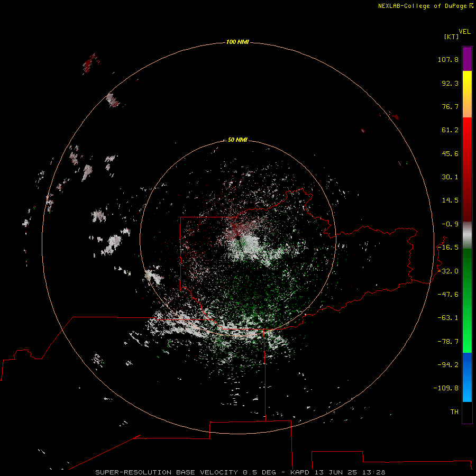Click the -32.0 velocity scale value
476x476 pixels.
tap(448, 271)
